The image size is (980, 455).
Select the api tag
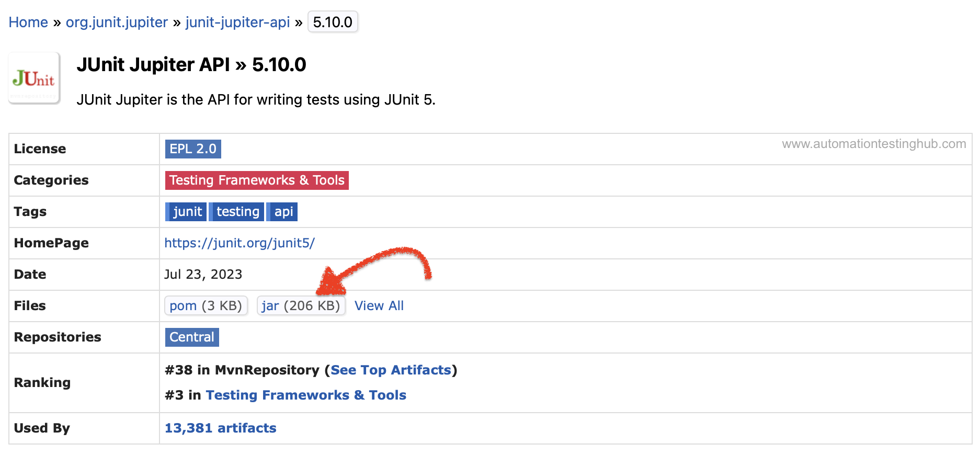point(282,211)
